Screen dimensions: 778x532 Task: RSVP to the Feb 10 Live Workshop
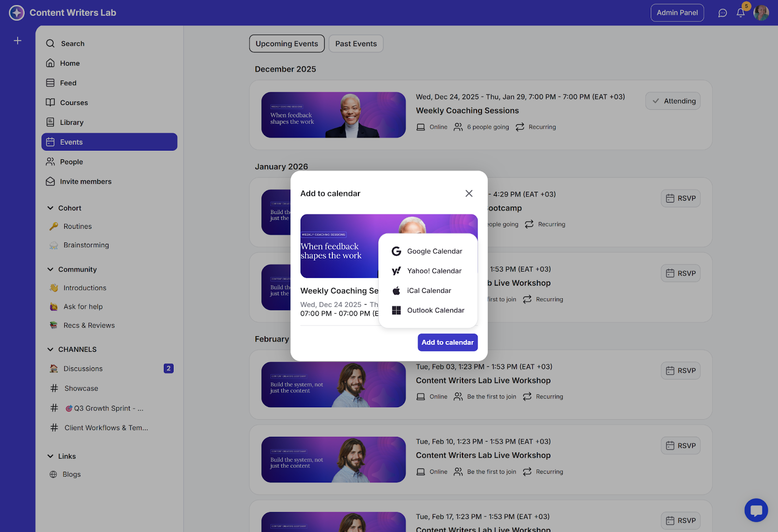(x=681, y=446)
